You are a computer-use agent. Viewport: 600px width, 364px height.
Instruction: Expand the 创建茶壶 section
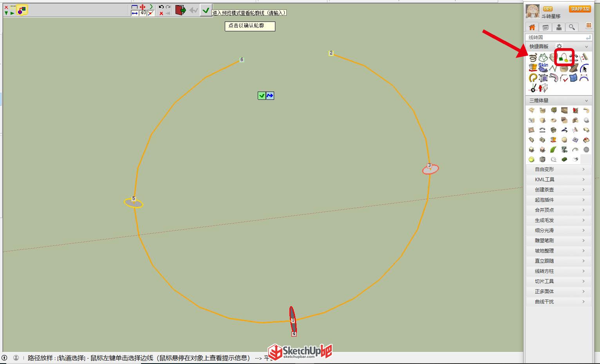pos(558,189)
